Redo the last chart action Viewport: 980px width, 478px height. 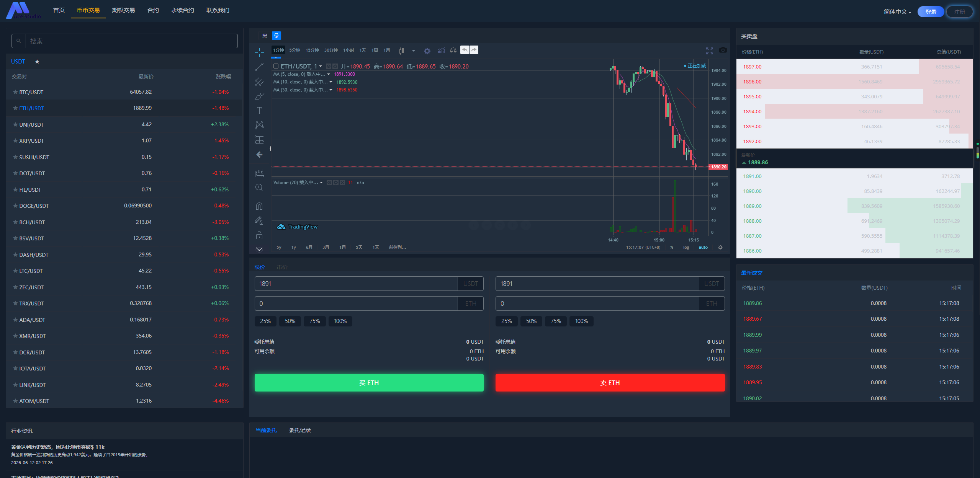point(474,50)
